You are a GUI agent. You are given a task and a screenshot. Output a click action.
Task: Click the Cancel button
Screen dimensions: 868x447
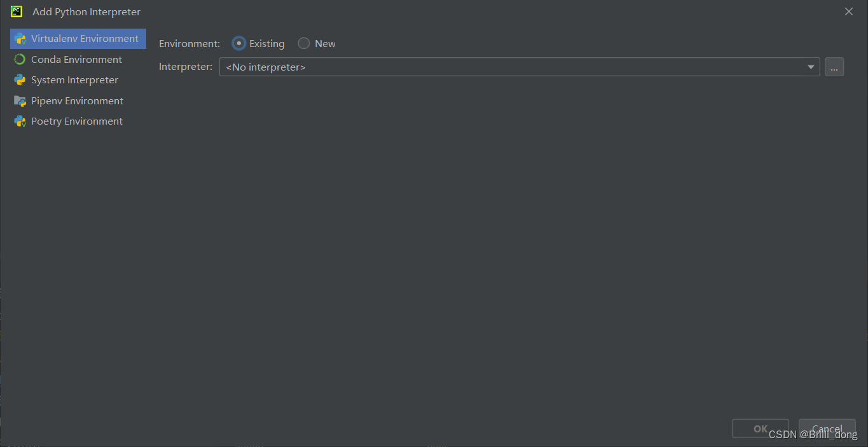[827, 429]
